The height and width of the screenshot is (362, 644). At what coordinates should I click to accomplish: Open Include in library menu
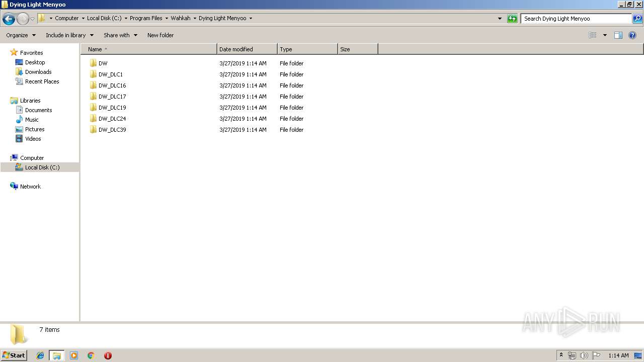tap(69, 35)
